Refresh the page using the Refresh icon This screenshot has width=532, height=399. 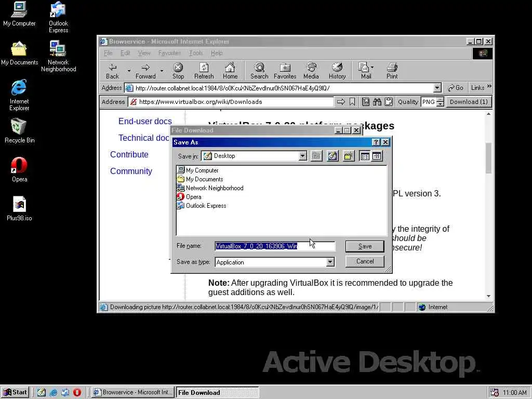[204, 71]
